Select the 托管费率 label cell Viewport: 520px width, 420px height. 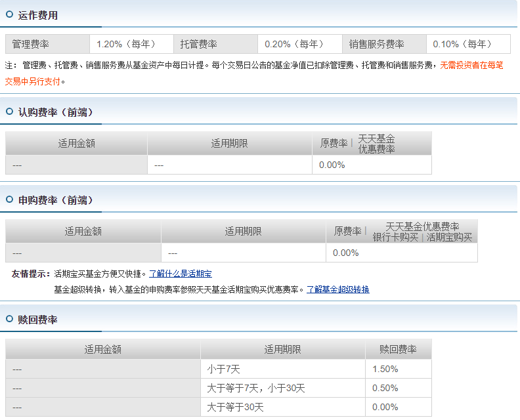(215, 44)
